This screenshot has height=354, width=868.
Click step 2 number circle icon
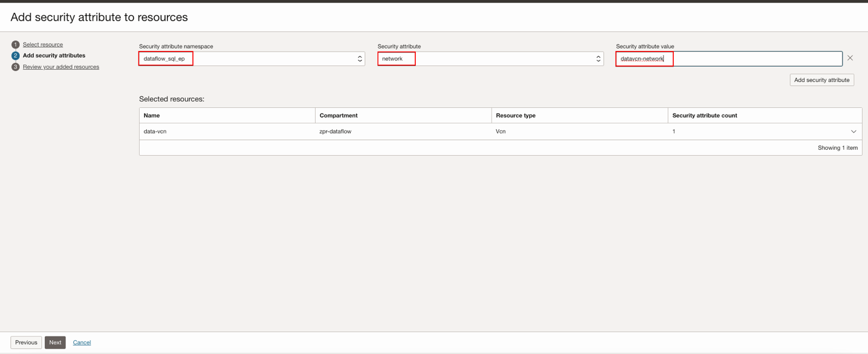coord(16,56)
